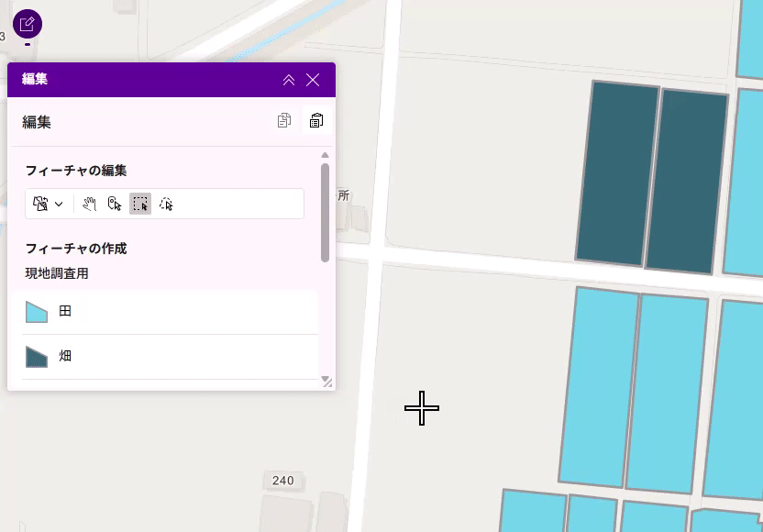763x532 pixels.
Task: Click the scrollbar up arrow
Action: pyautogui.click(x=325, y=155)
